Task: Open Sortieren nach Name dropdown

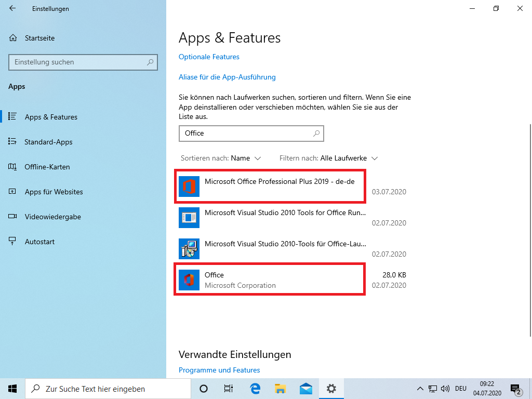Action: coord(221,158)
